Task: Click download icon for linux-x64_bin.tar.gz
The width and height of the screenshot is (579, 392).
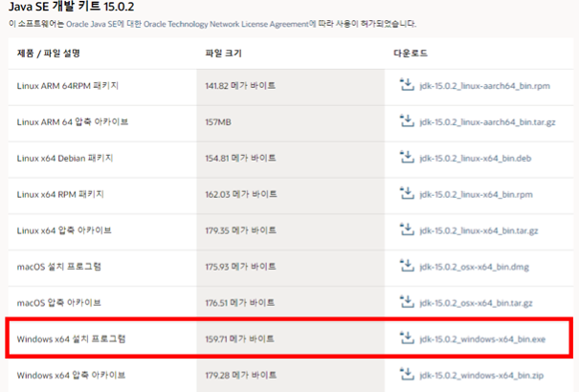Action: pos(408,229)
